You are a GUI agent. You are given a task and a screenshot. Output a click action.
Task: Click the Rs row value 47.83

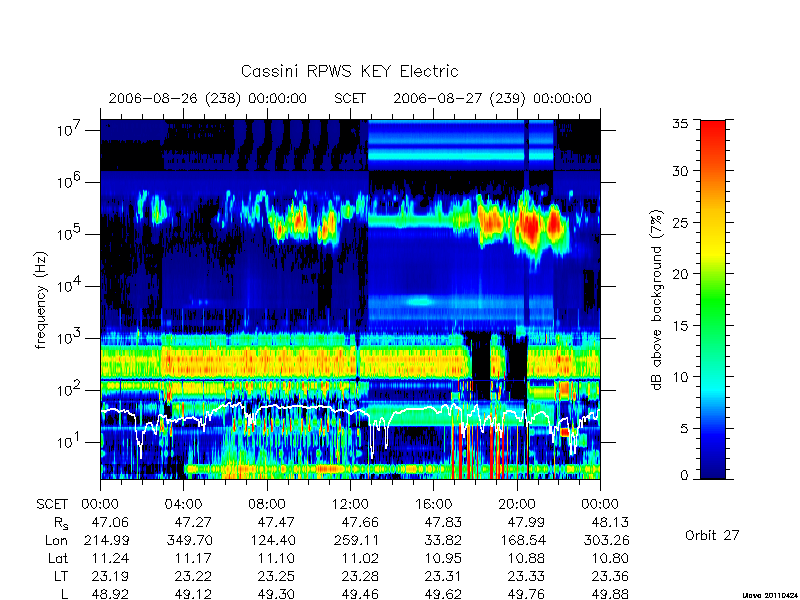[443, 522]
